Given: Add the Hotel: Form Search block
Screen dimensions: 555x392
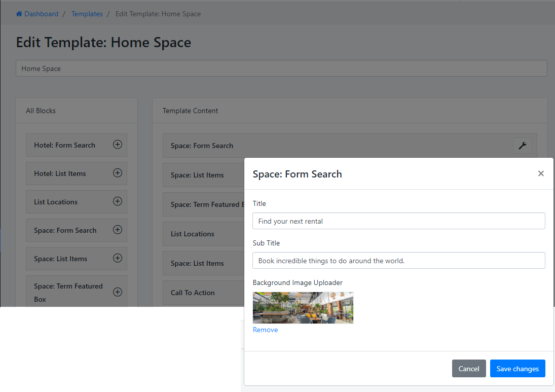Looking at the screenshot, I should click(x=117, y=145).
